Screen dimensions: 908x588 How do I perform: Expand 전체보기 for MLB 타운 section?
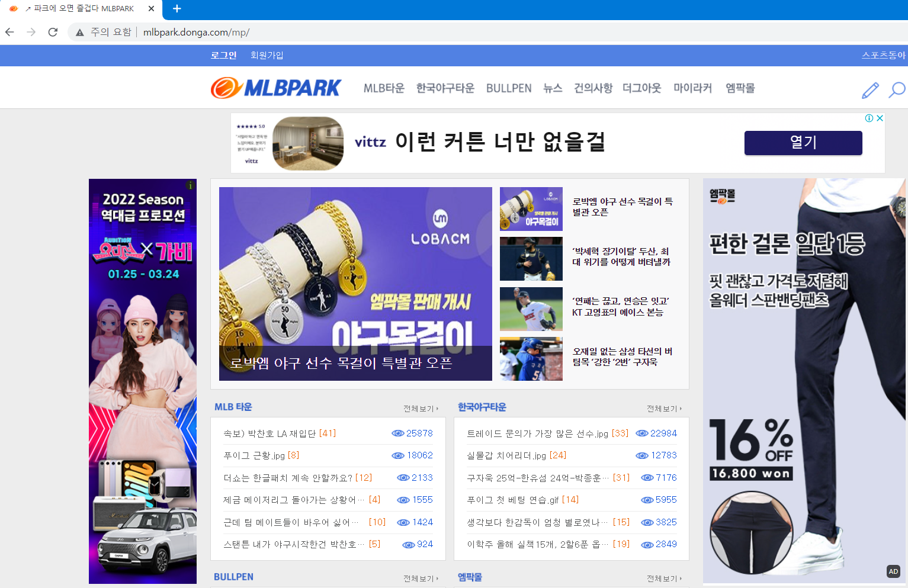421,409
